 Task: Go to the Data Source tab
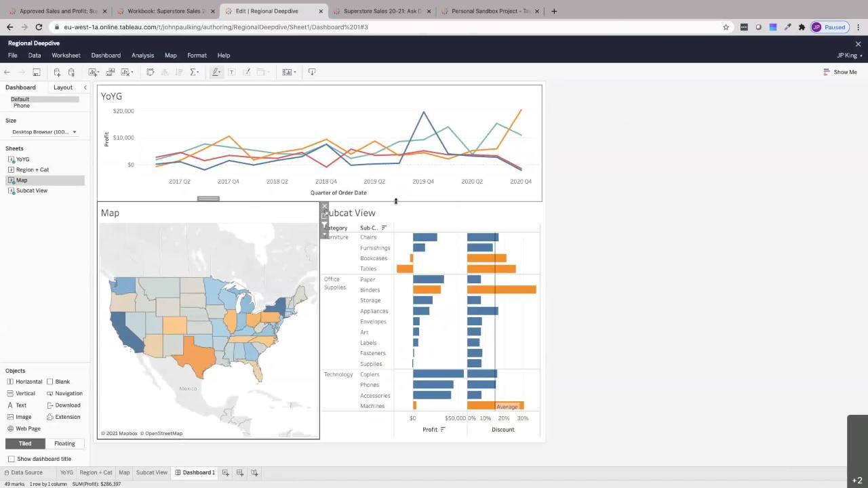click(x=23, y=472)
